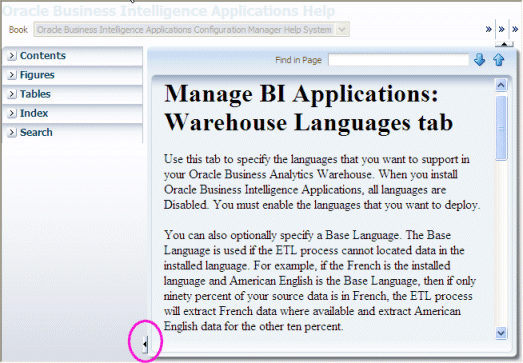The image size is (523, 363).
Task: Click the 'Oracle Business Intelligence Applications Help' title
Action: (x=169, y=11)
